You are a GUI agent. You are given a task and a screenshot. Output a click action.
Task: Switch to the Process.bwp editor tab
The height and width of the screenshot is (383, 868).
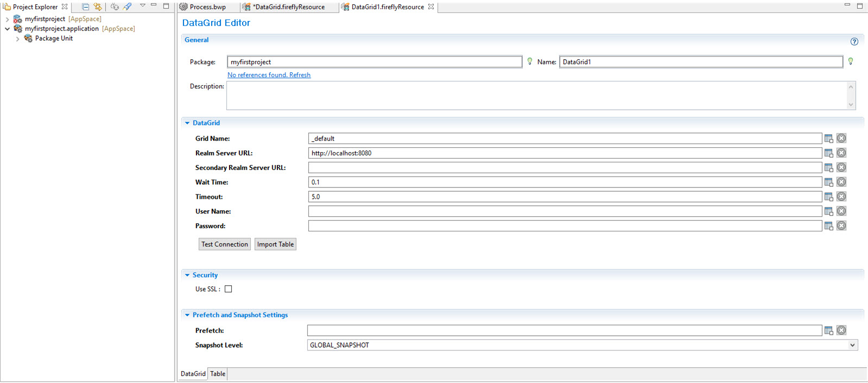tap(207, 7)
